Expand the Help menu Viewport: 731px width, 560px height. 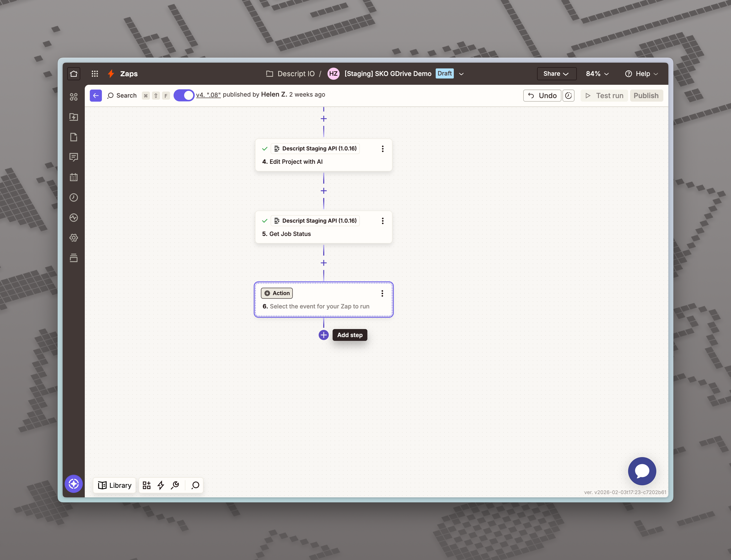[x=641, y=74]
